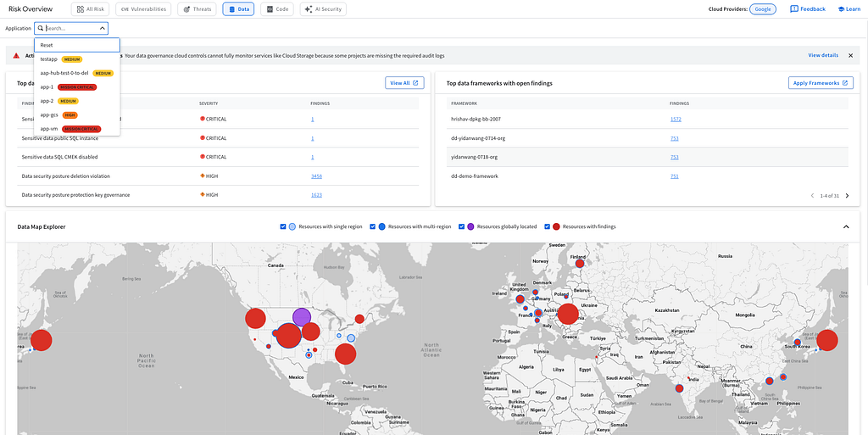Close the Application dropdown with the chevron
This screenshot has width=868, height=435.
pyautogui.click(x=103, y=28)
